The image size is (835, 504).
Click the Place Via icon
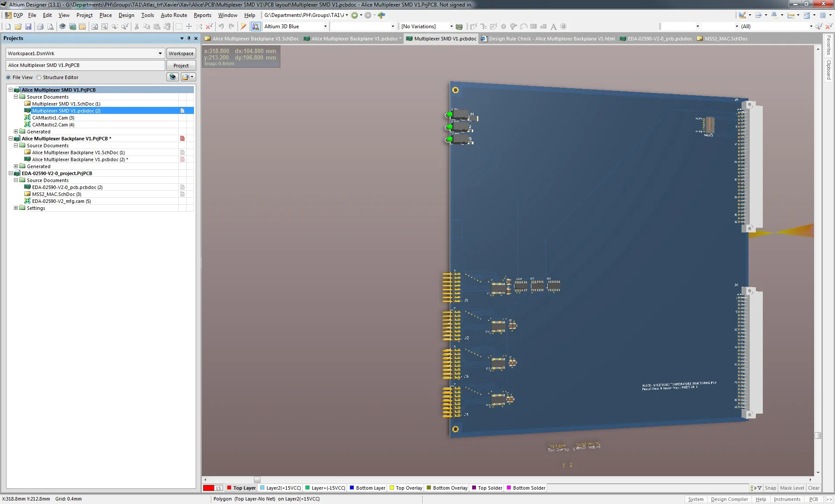pos(514,27)
